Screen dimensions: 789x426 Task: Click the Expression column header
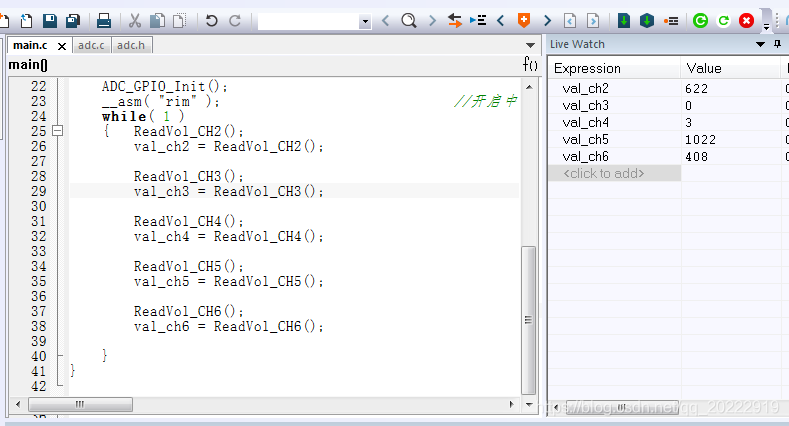pos(614,68)
